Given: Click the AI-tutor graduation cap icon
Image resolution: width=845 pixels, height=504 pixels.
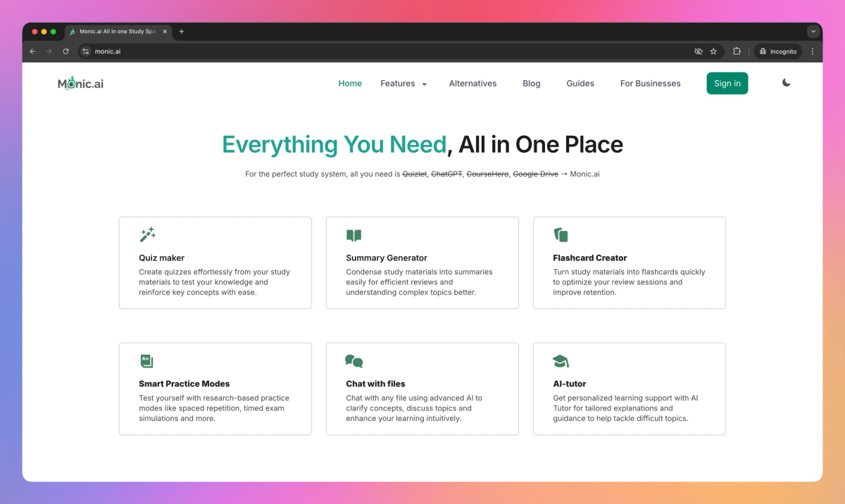Looking at the screenshot, I should (x=561, y=361).
